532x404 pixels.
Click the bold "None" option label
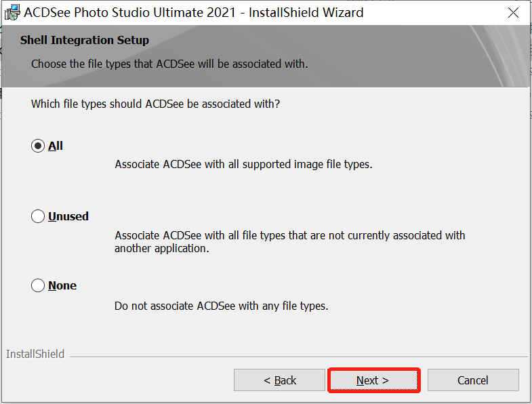click(62, 285)
